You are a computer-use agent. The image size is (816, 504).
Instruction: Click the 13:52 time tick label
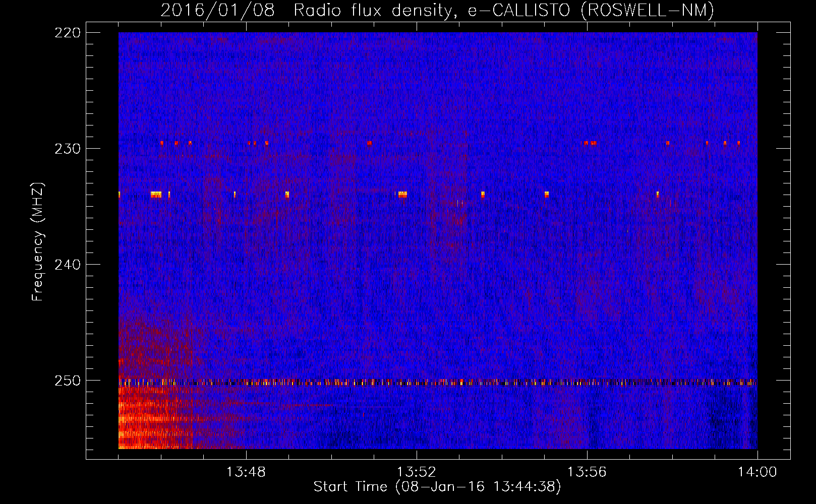coord(417,472)
